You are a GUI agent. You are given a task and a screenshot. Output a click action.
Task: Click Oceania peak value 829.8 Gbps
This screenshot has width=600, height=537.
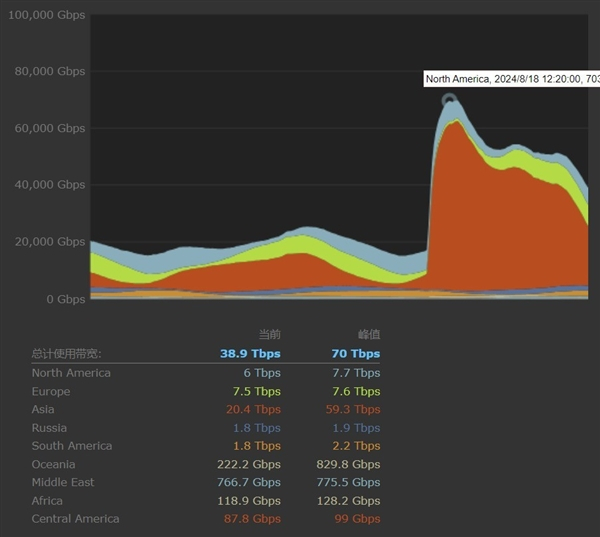click(x=348, y=464)
